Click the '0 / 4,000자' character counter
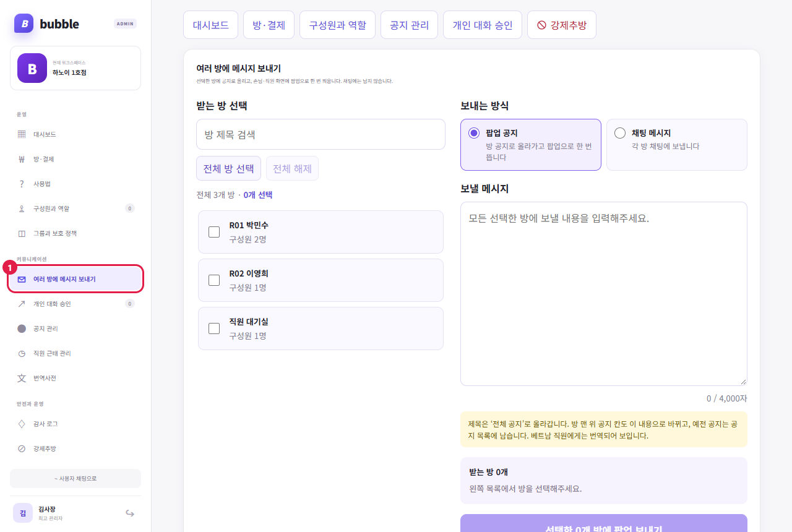 click(727, 398)
